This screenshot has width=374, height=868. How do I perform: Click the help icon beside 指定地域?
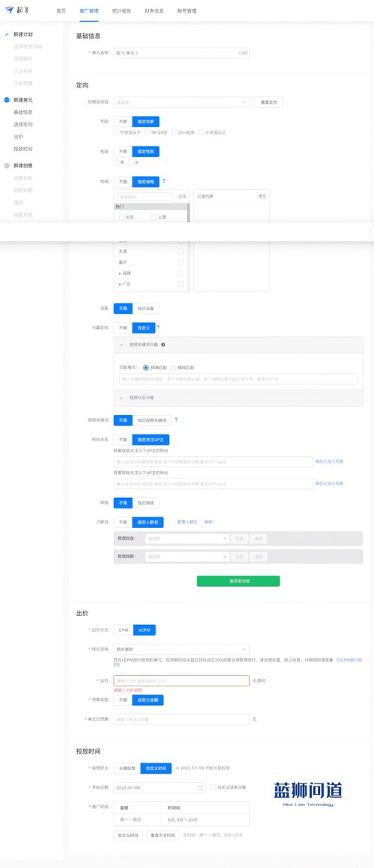point(164,182)
